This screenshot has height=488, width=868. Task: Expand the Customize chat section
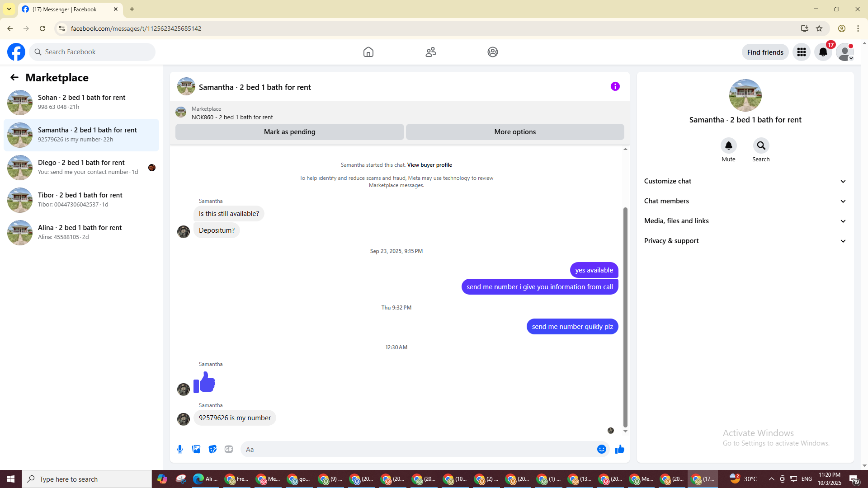tap(745, 181)
